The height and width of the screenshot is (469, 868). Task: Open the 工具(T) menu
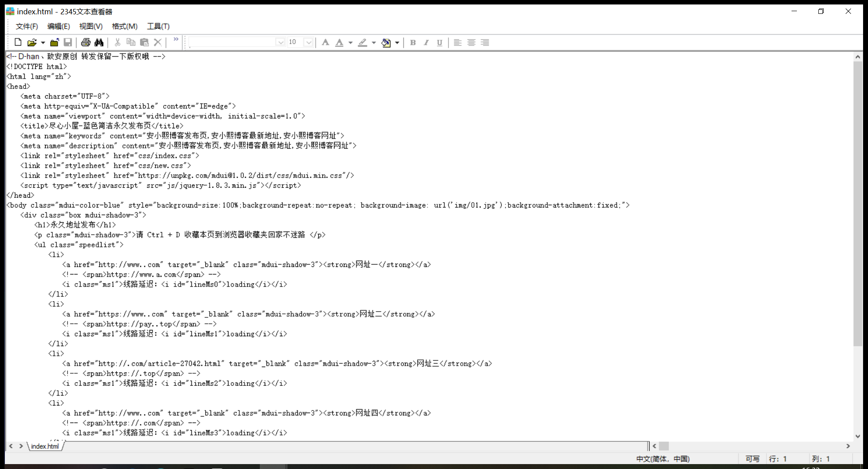(x=158, y=26)
